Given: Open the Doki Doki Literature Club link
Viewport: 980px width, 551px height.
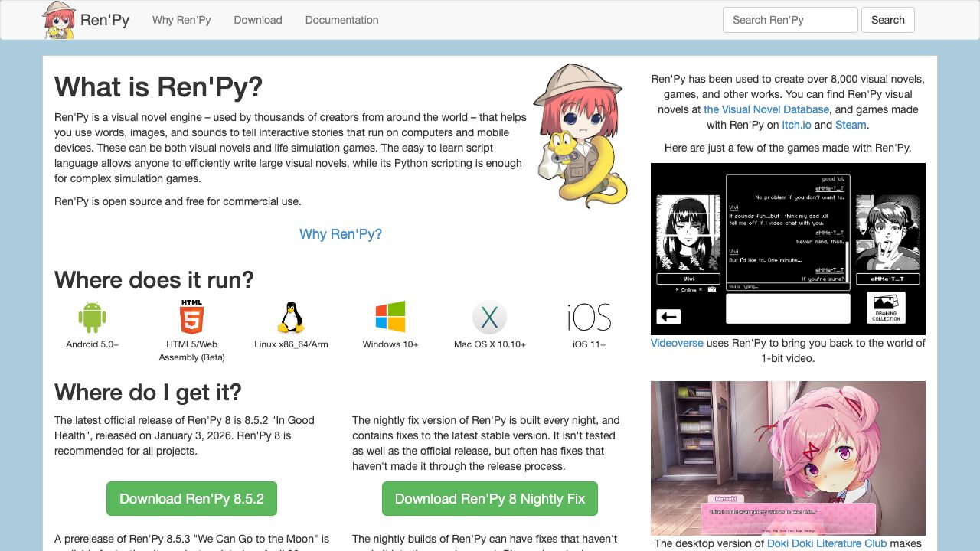Looking at the screenshot, I should (827, 543).
